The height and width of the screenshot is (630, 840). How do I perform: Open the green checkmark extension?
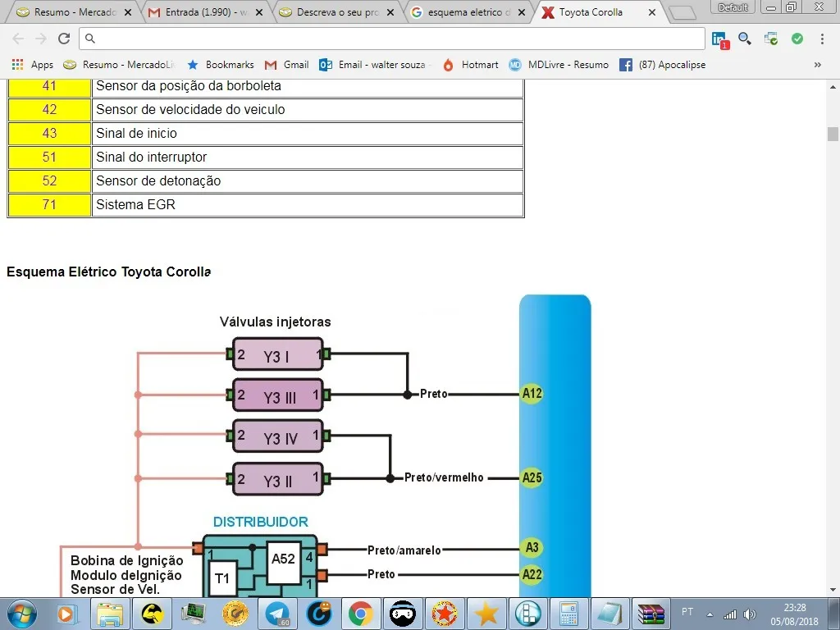pyautogui.click(x=797, y=39)
